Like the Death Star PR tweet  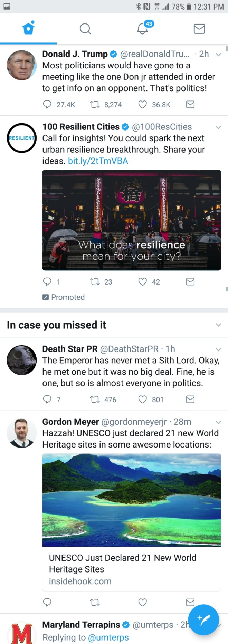click(x=142, y=400)
